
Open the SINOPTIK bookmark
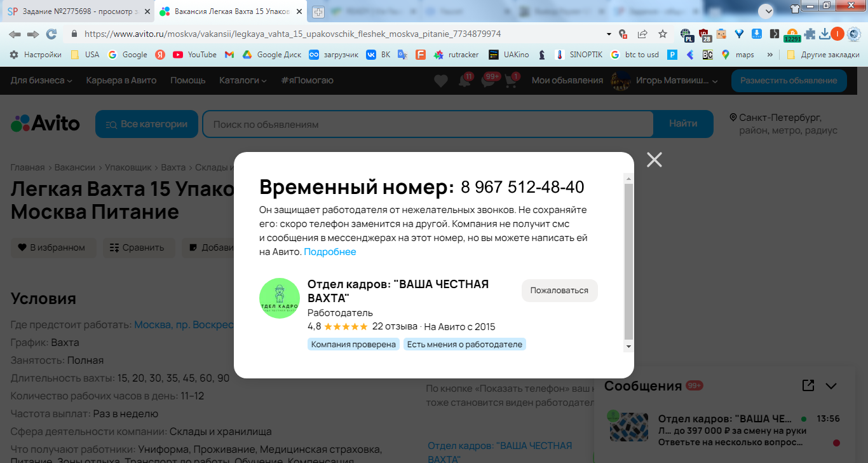pos(579,55)
